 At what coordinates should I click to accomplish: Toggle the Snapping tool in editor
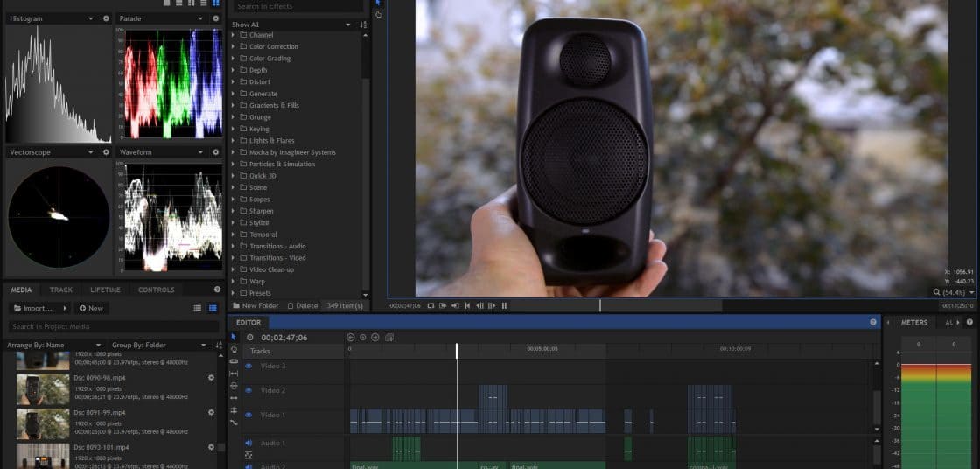coord(234,410)
